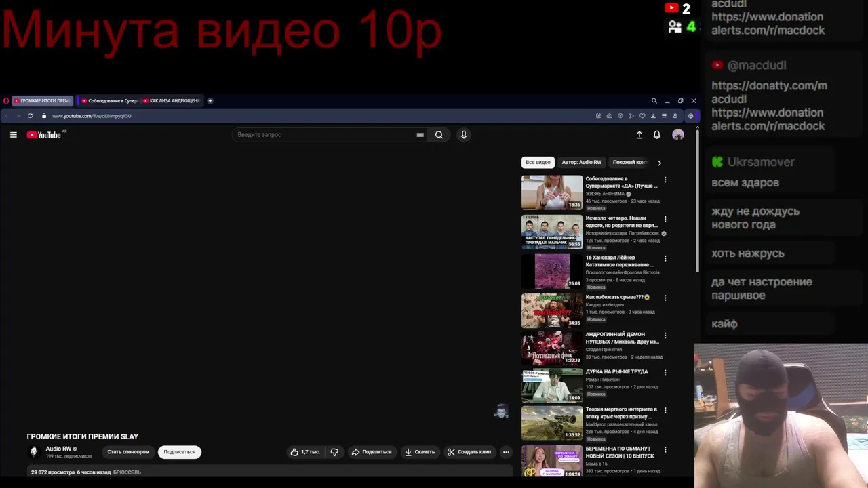This screenshot has height=488, width=868.
Task: Open the donatty.com link in stream chat
Action: pos(769,92)
